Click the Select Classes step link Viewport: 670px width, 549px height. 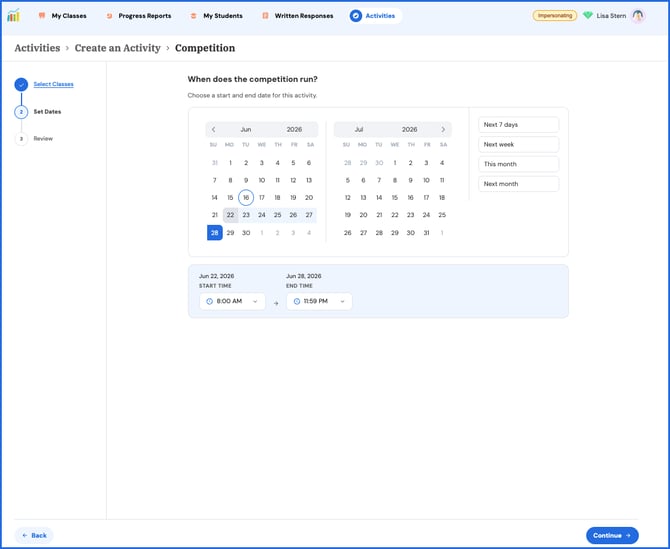(x=53, y=84)
